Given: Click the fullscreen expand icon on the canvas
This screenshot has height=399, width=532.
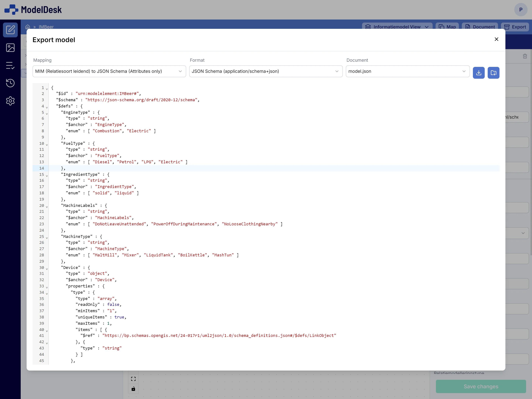Looking at the screenshot, I should [134, 378].
